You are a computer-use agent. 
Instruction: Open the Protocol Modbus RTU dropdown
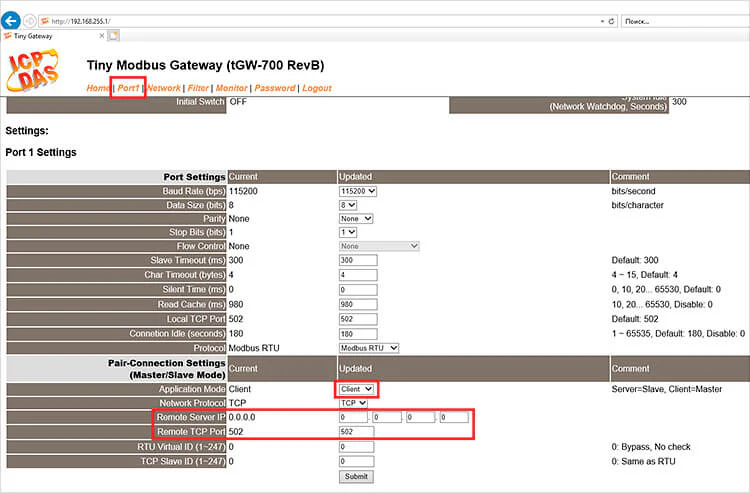(x=369, y=348)
